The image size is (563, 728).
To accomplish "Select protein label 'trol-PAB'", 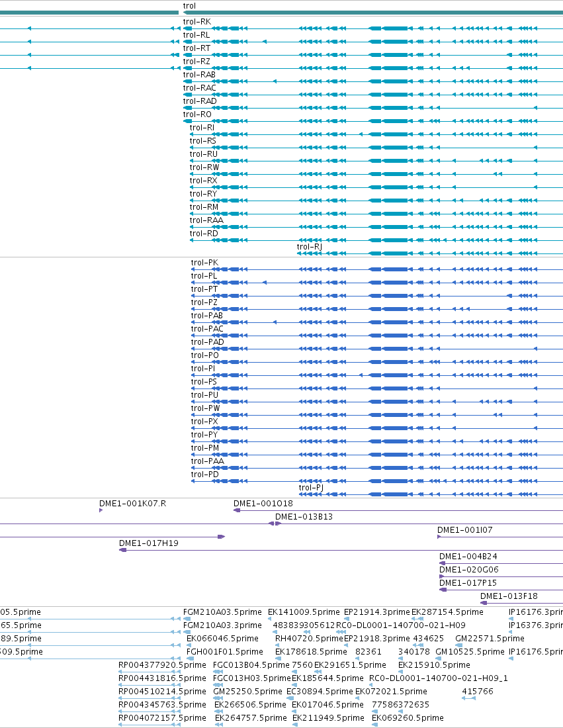I will [x=207, y=316].
